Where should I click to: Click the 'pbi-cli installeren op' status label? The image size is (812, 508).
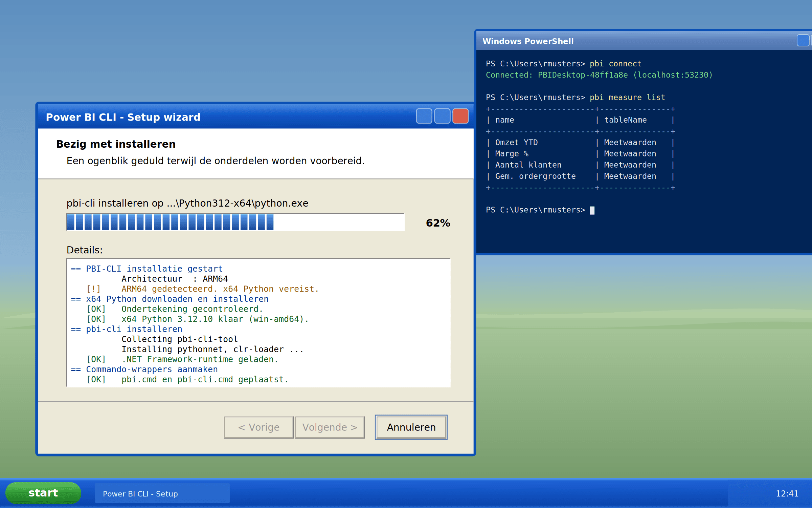point(187,203)
